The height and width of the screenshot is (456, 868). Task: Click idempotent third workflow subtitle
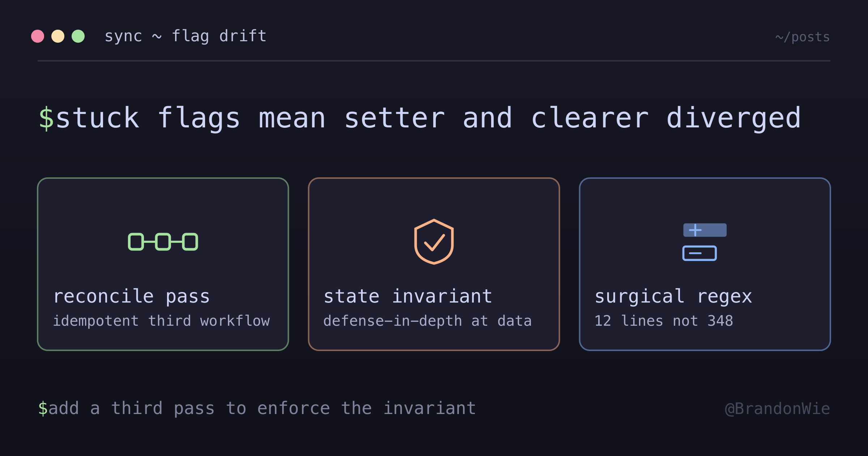pyautogui.click(x=161, y=321)
